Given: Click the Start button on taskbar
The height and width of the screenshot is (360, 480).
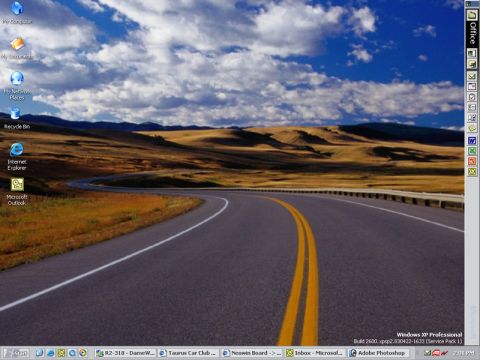Looking at the screenshot, I should tap(16, 353).
